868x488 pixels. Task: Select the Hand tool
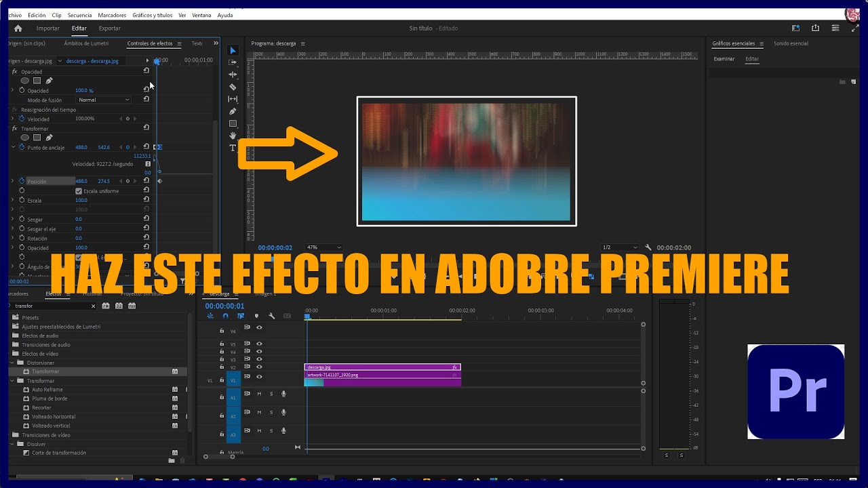pos(233,136)
